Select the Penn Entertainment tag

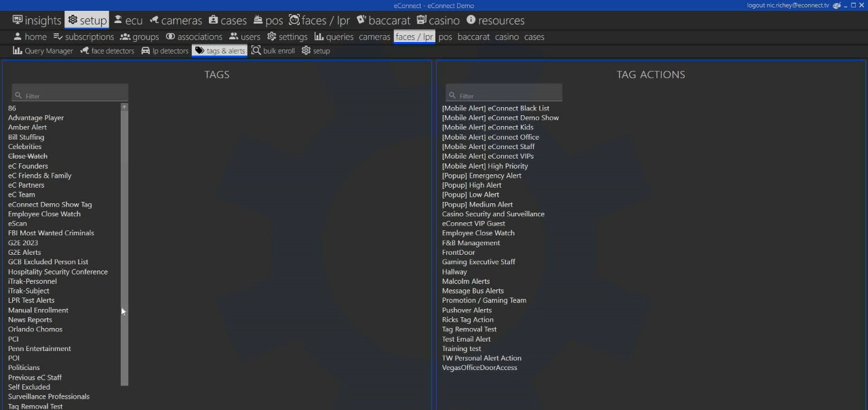pyautogui.click(x=39, y=349)
